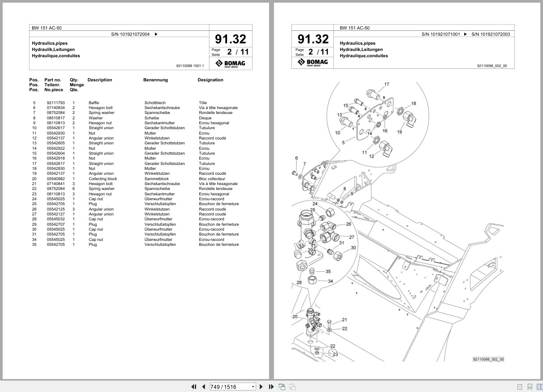
Task: Click 'Schottblech' in the Benennung column
Action: [155, 103]
